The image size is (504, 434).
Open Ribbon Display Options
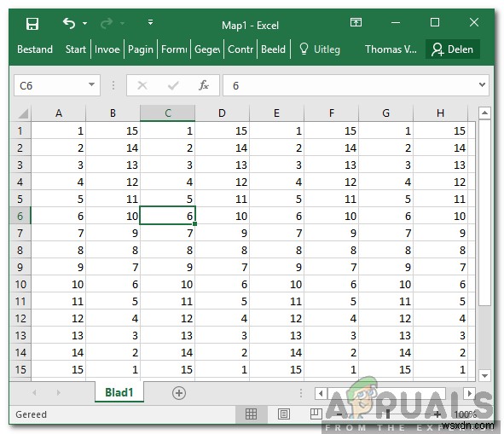356,22
